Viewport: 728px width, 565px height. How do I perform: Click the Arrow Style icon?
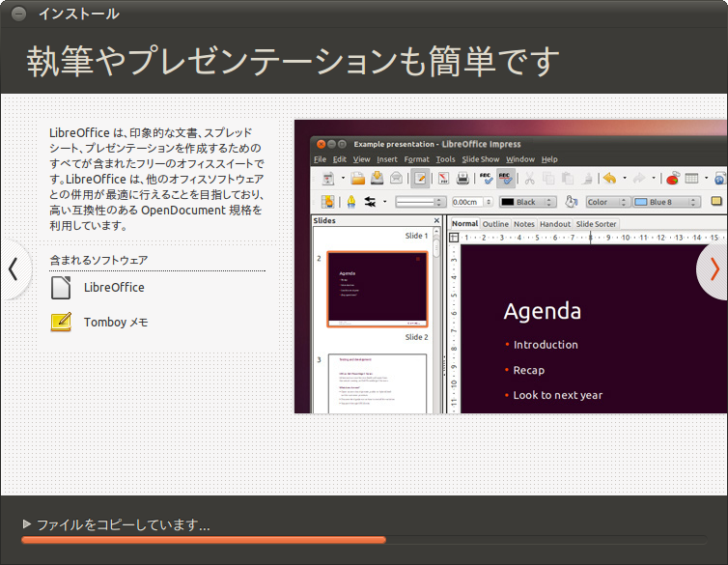(x=370, y=202)
